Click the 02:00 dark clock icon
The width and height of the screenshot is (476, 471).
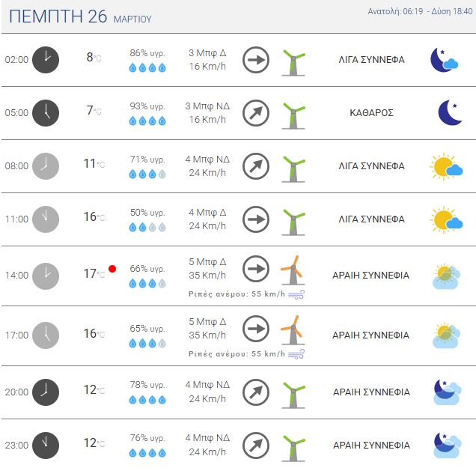click(x=46, y=59)
